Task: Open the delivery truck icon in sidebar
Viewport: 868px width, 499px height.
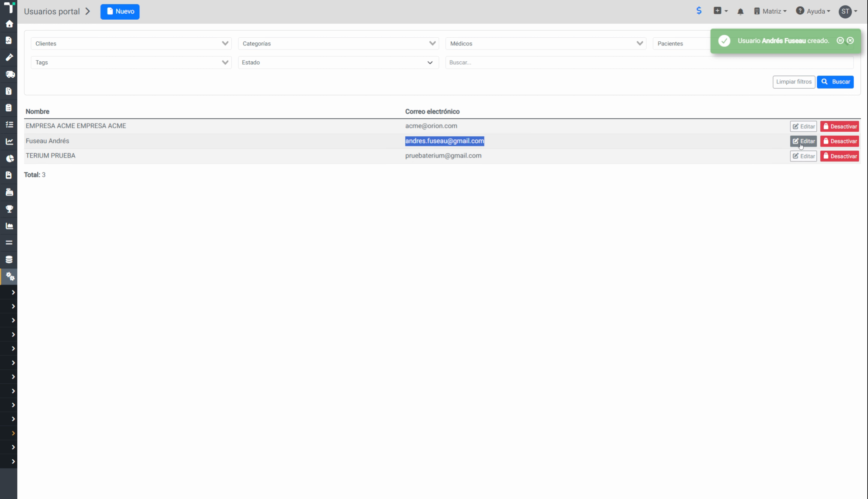Action: tap(10, 74)
